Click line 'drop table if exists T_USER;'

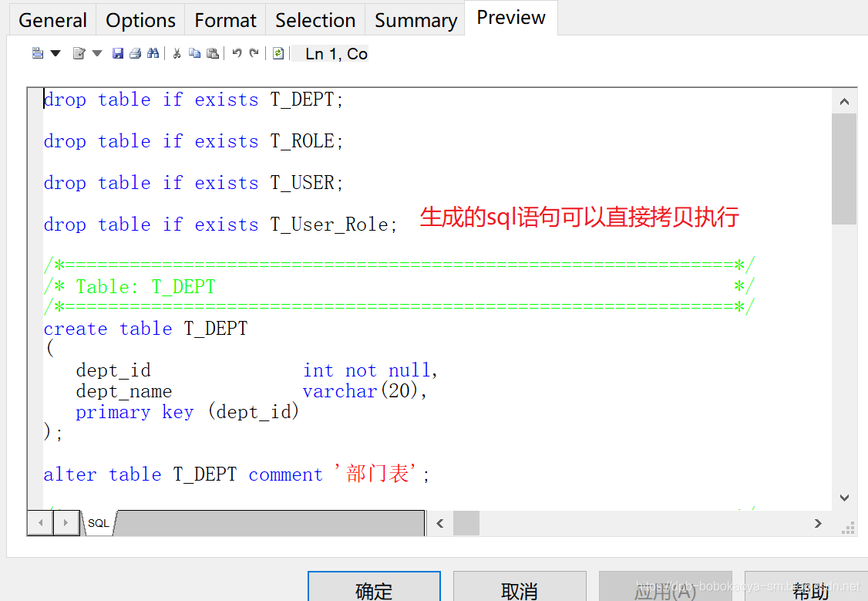coord(193,183)
